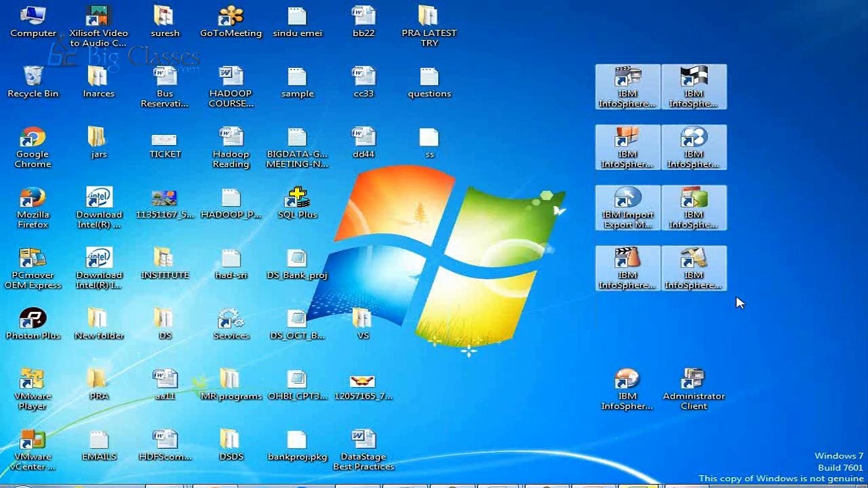Viewport: 868px width, 488px height.
Task: Select the sindu emei text file
Action: pyautogui.click(x=297, y=22)
